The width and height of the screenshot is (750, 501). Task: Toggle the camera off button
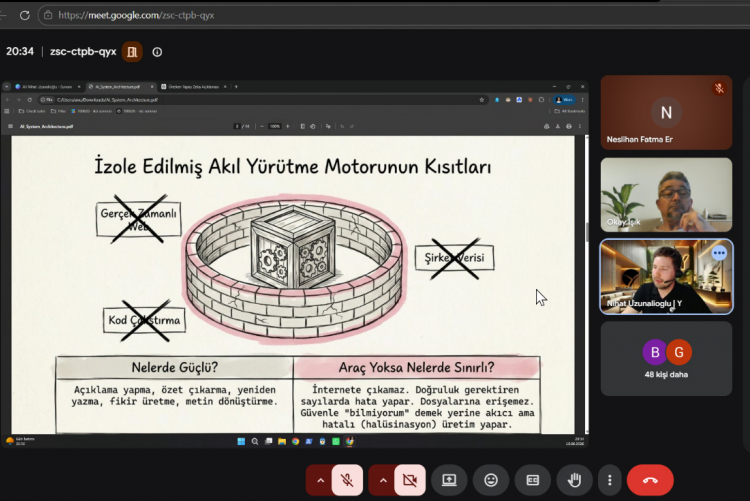tap(410, 480)
